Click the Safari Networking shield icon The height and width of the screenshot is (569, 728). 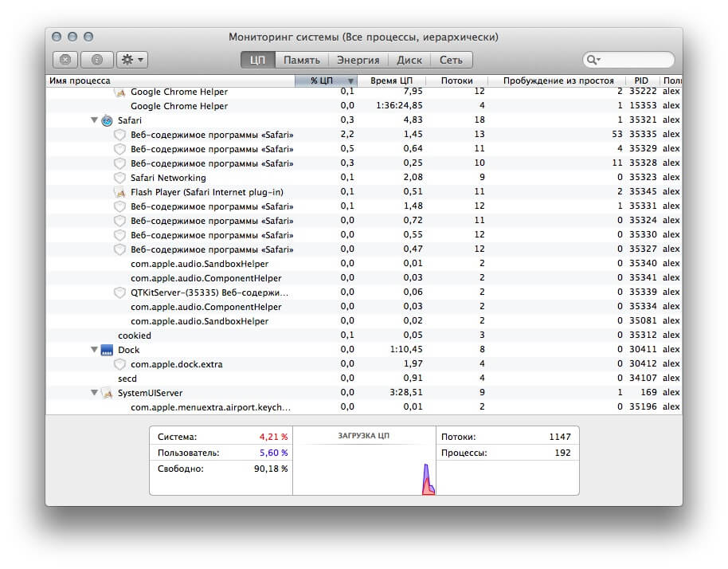click(119, 178)
